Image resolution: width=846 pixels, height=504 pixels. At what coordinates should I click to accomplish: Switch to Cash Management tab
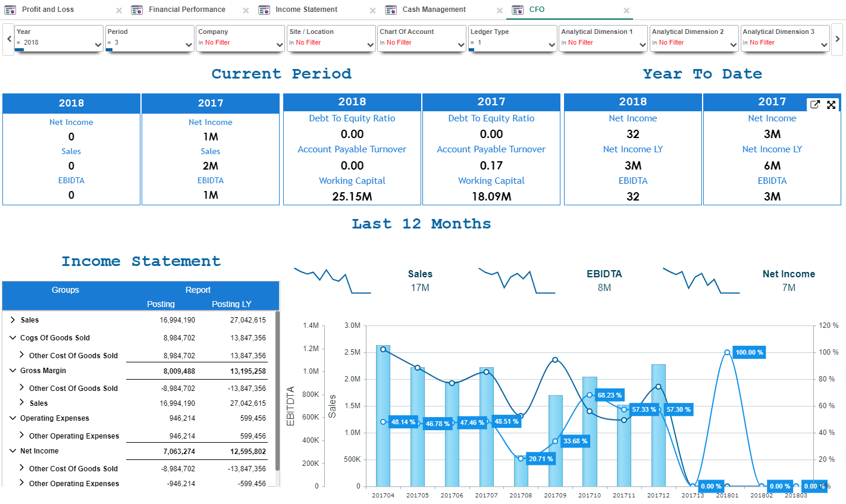(x=434, y=10)
